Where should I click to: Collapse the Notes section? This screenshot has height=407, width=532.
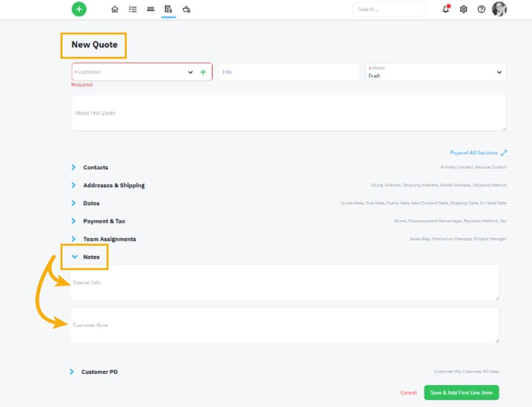[x=85, y=257]
